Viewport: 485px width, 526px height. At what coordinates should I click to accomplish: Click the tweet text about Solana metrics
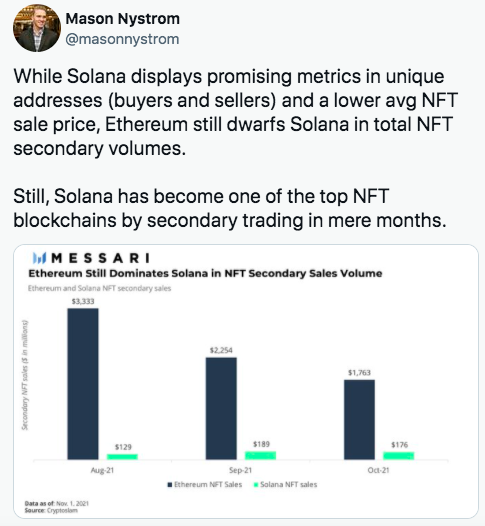(235, 112)
